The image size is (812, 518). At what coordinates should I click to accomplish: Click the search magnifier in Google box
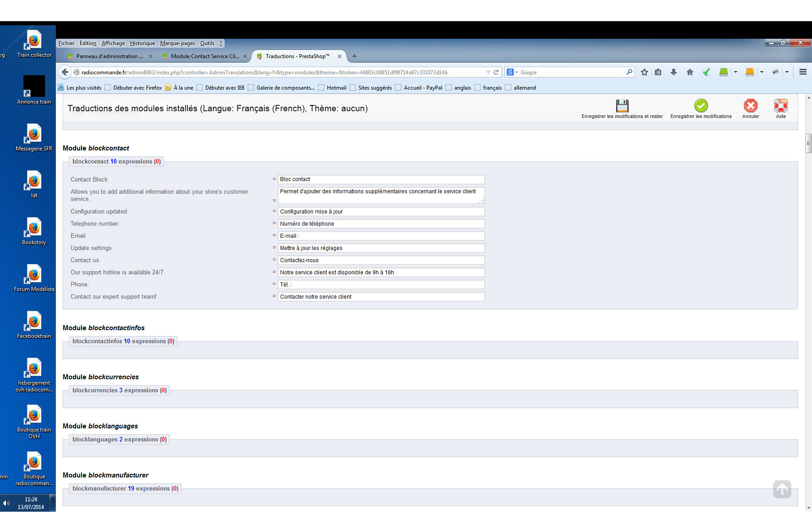(629, 72)
